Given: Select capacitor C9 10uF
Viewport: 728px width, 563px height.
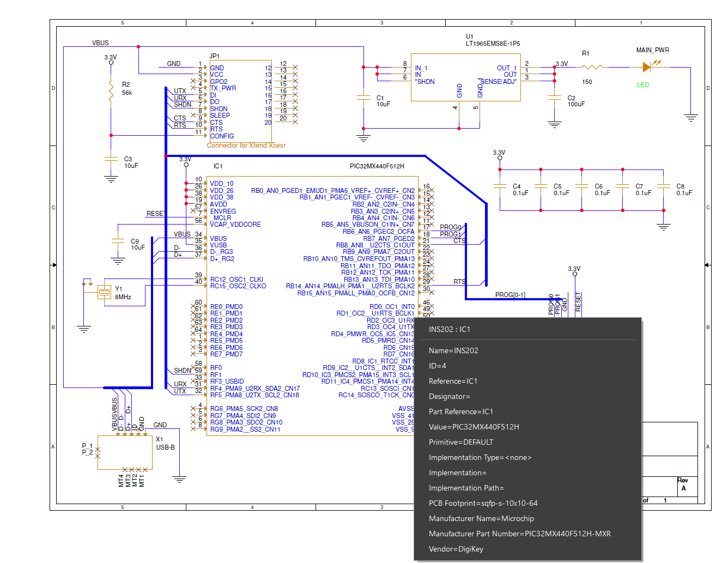Looking at the screenshot, I should click(x=118, y=240).
